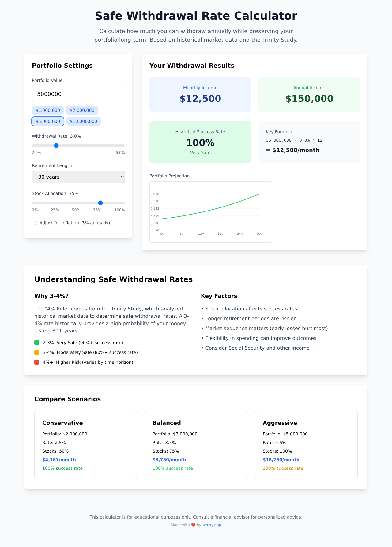
Task: Set portfolio to $10,000,000 preset
Action: (x=83, y=121)
